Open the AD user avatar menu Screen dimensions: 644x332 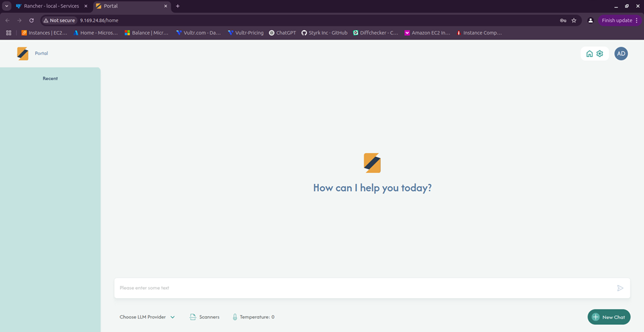click(x=621, y=54)
